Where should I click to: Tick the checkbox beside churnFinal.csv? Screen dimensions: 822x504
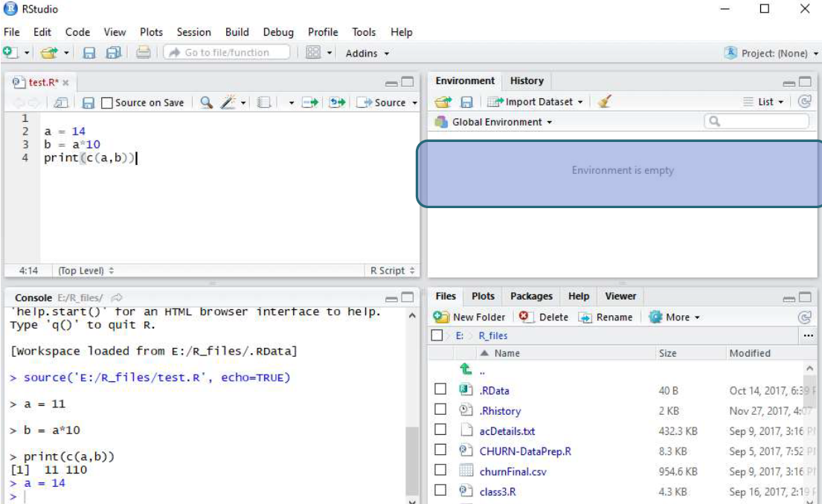pyautogui.click(x=440, y=471)
